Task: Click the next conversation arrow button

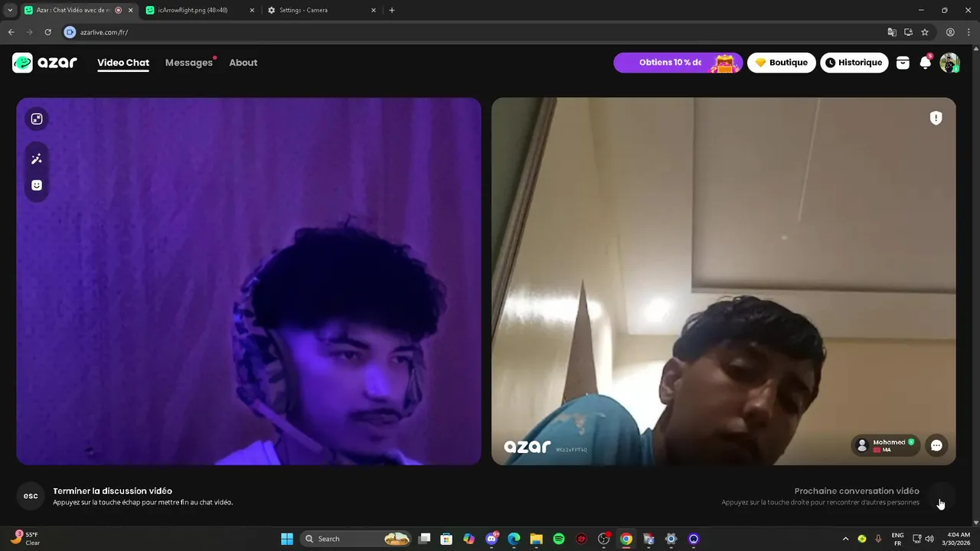Action: click(x=940, y=496)
